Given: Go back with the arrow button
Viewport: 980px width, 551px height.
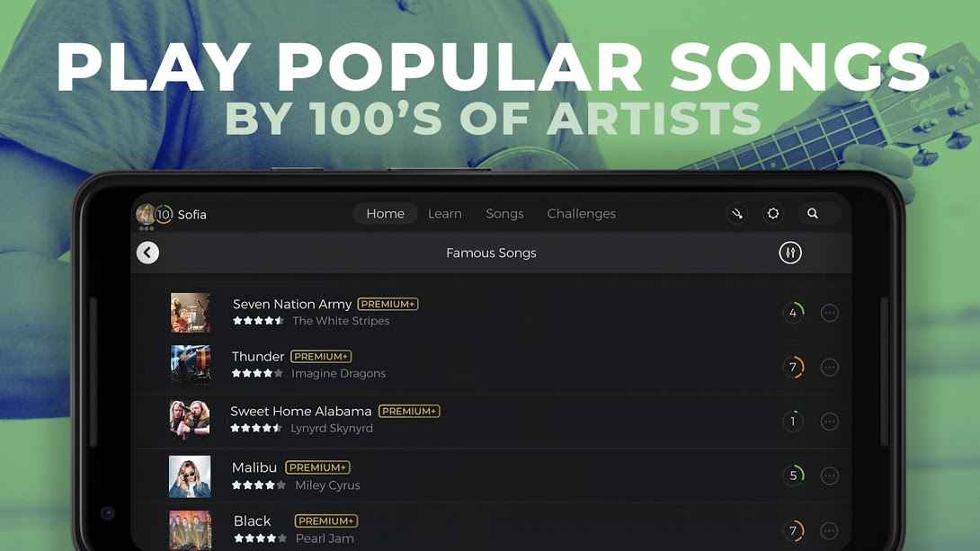Looking at the screenshot, I should [147, 253].
